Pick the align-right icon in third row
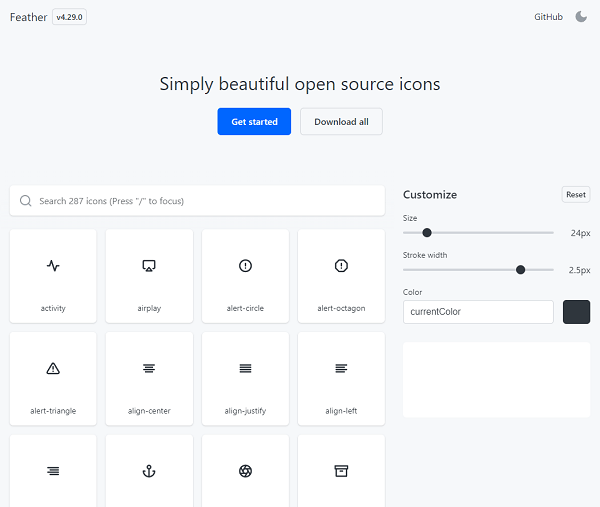600x507 pixels. pos(53,471)
